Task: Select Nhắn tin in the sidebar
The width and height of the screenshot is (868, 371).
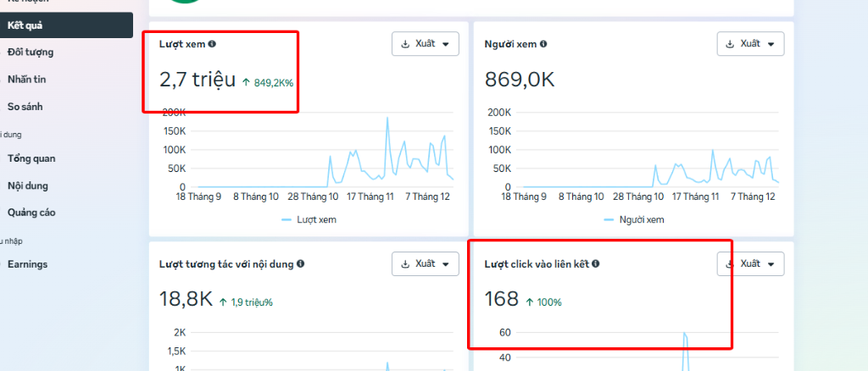Action: 25,80
